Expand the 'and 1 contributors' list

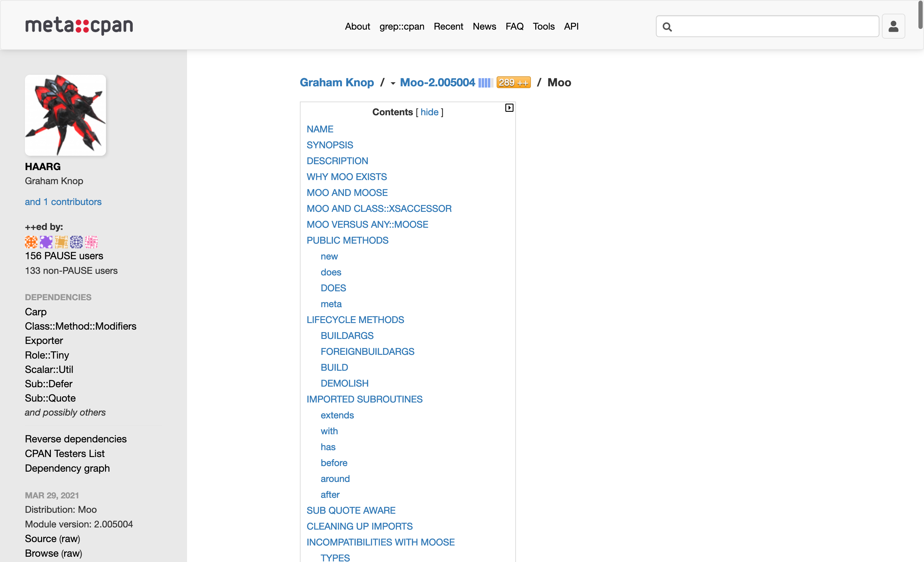[63, 202]
